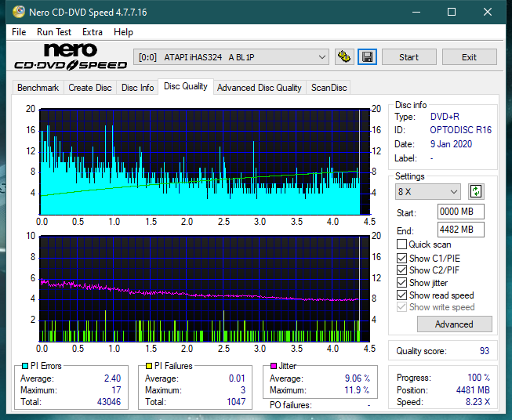Click the disc options icon beside drive selector
512x420 pixels.
343,57
